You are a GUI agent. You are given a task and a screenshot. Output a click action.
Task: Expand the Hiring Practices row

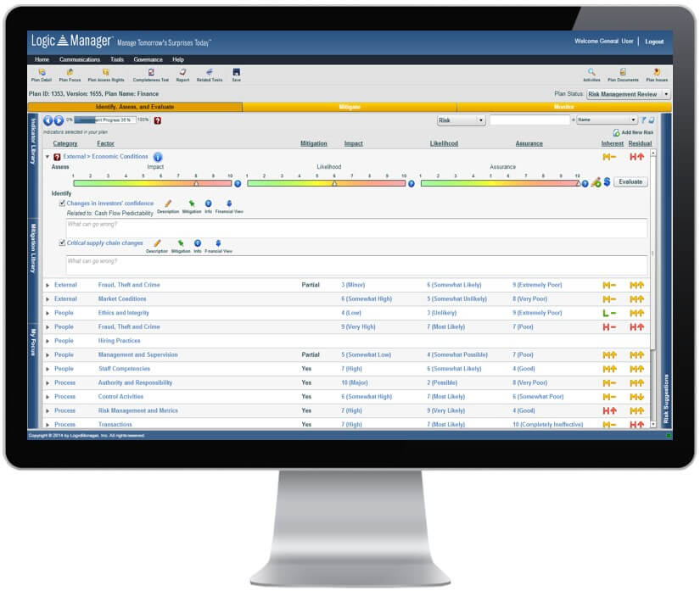pyautogui.click(x=48, y=341)
